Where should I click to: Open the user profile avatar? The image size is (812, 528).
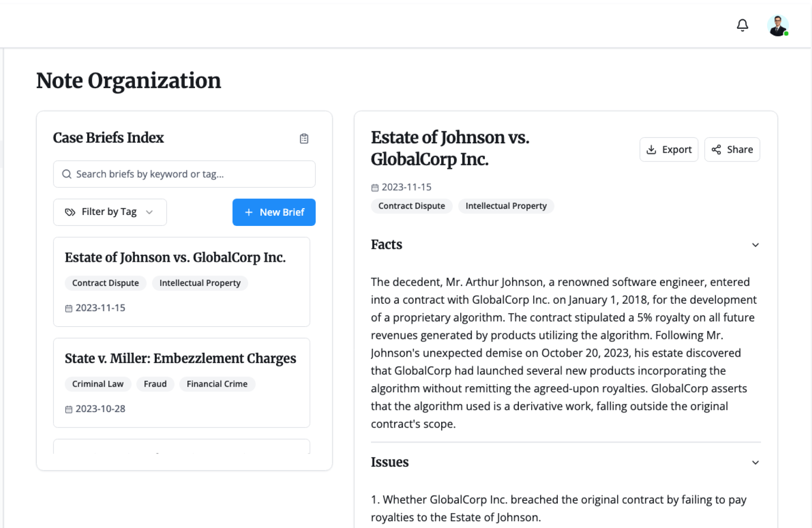777,25
